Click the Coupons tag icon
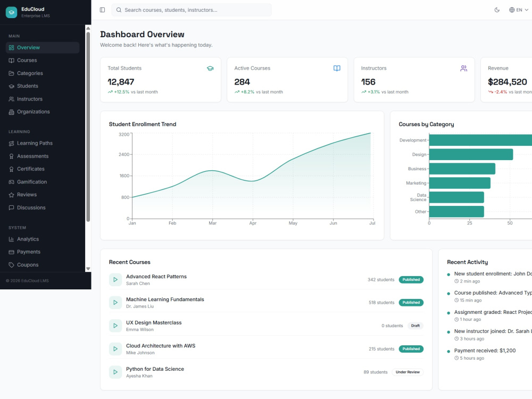The image size is (532, 399). pos(11,265)
